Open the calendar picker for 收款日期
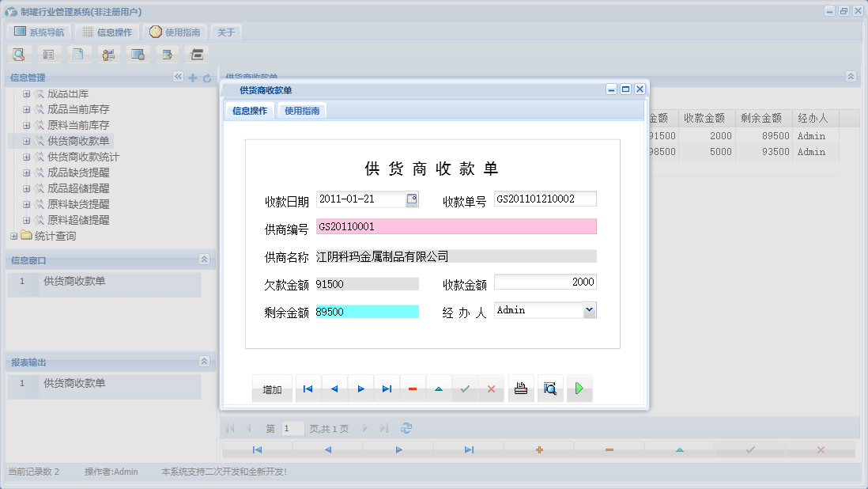868x489 pixels. point(412,199)
